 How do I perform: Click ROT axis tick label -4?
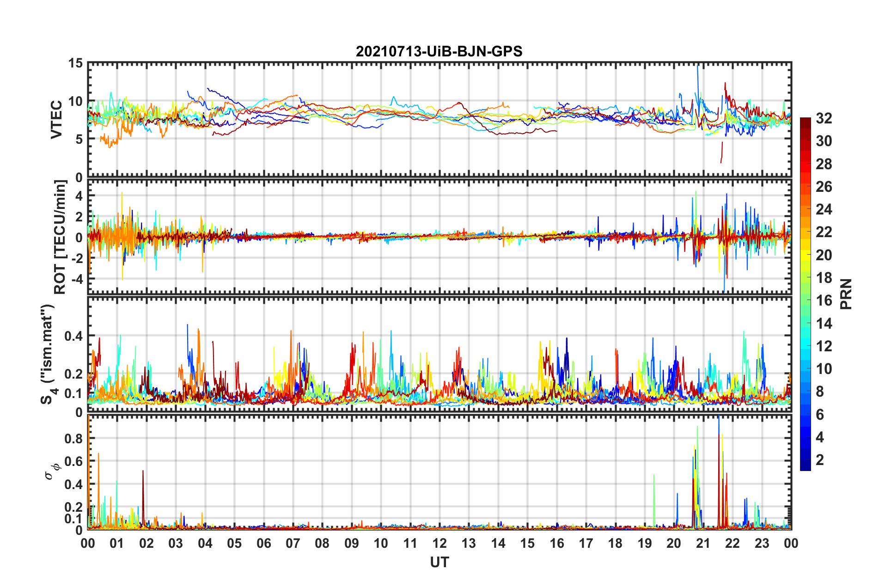coord(78,279)
